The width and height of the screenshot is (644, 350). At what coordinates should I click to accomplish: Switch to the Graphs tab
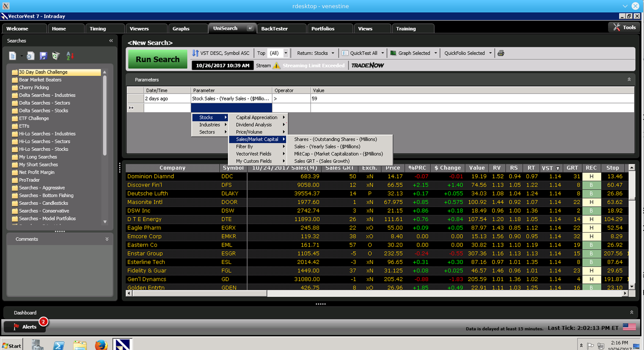(x=188, y=28)
